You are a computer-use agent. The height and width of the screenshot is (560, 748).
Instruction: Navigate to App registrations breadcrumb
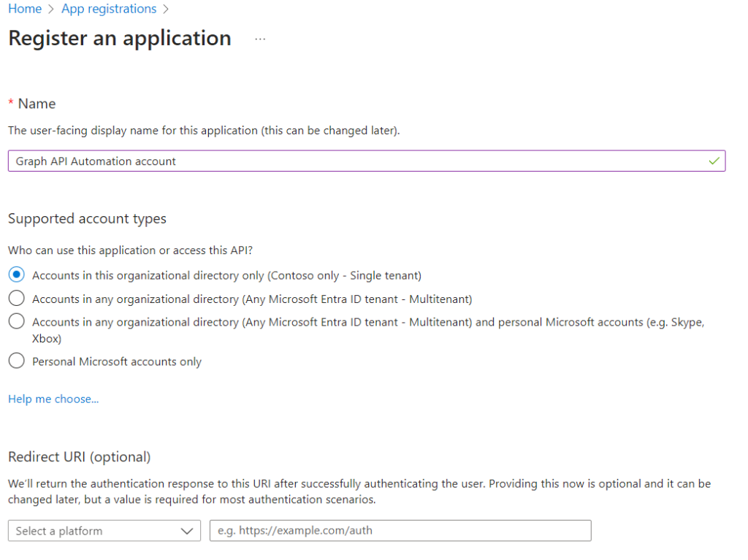click(109, 9)
